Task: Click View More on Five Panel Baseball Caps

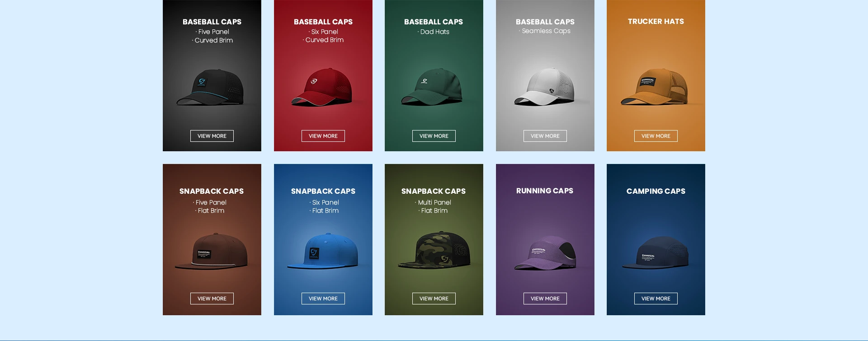Action: [212, 136]
